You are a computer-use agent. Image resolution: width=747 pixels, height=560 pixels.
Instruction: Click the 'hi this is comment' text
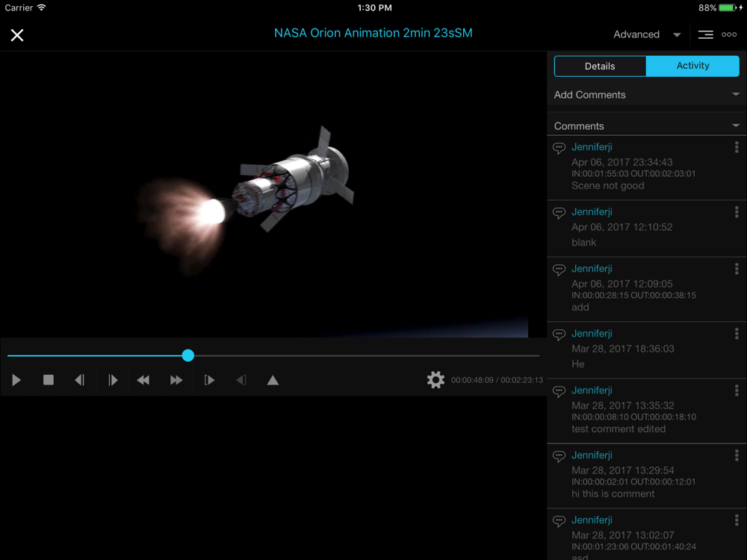[613, 494]
